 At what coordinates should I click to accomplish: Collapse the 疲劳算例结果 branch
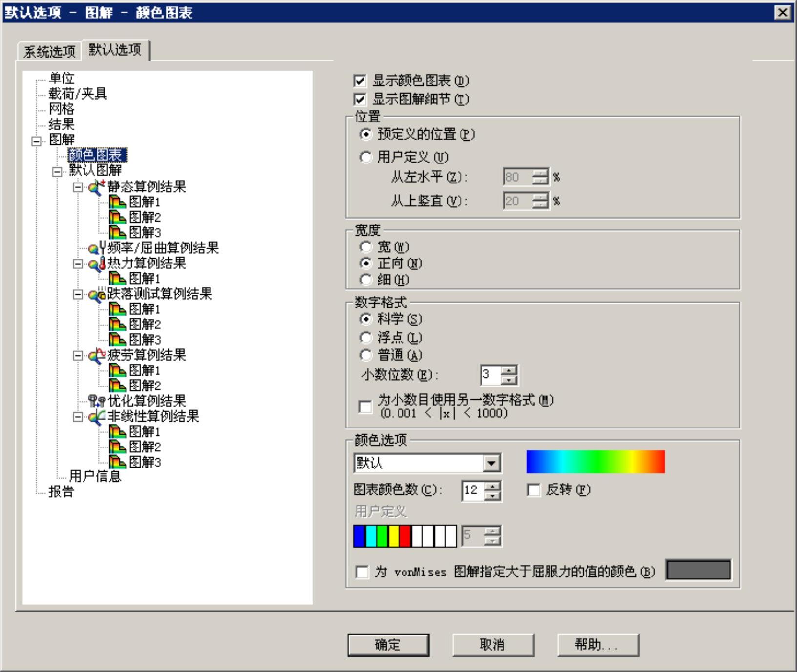tap(78, 355)
